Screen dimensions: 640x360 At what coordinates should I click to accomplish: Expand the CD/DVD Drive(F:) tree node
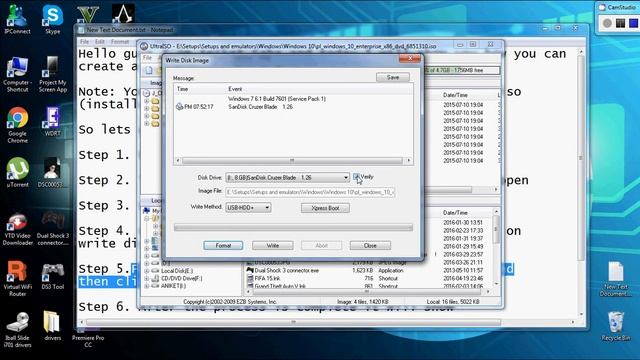[x=147, y=278]
